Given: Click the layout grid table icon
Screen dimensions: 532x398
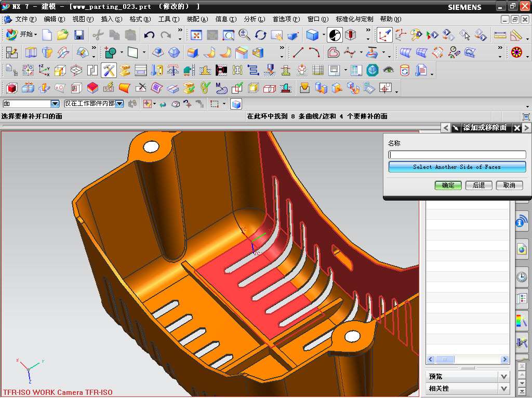Looking at the screenshot, I should pos(317,70).
